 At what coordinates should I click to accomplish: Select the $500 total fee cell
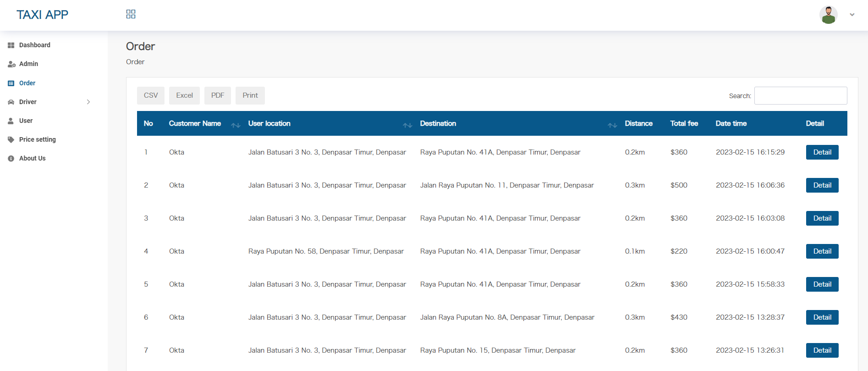[x=679, y=185]
